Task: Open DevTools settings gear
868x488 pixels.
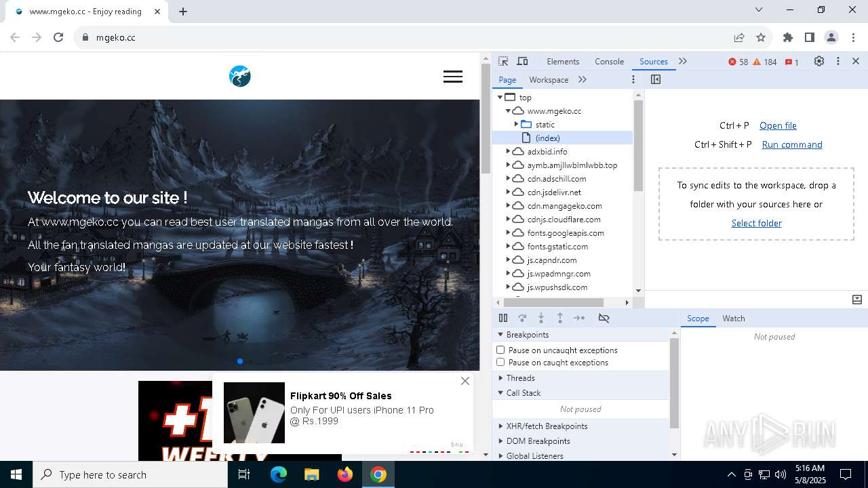Action: [x=819, y=61]
